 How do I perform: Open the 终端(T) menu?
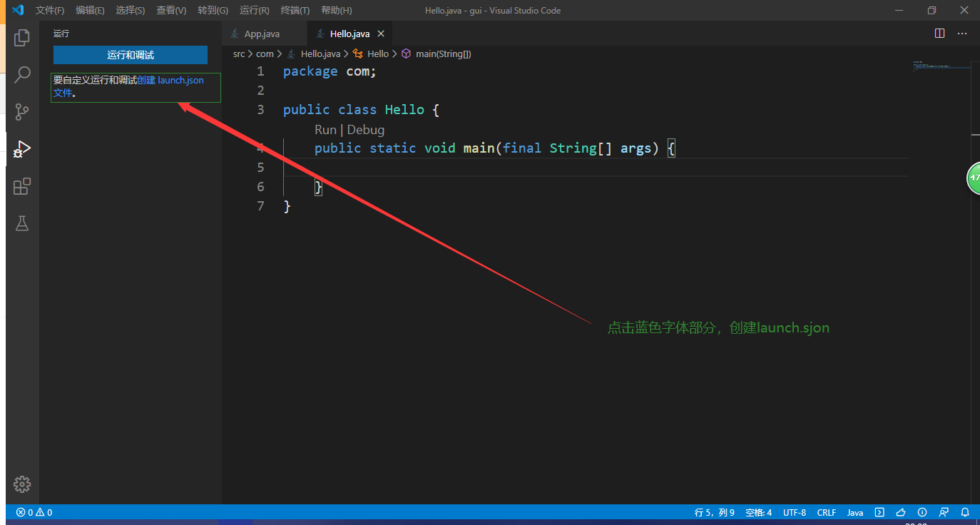click(295, 10)
